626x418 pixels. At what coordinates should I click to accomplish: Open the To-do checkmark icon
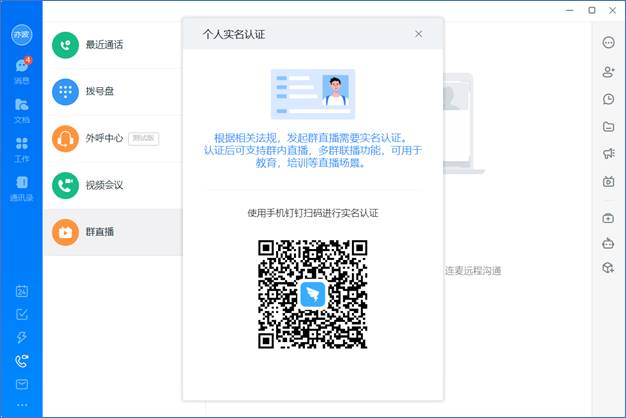click(x=22, y=314)
